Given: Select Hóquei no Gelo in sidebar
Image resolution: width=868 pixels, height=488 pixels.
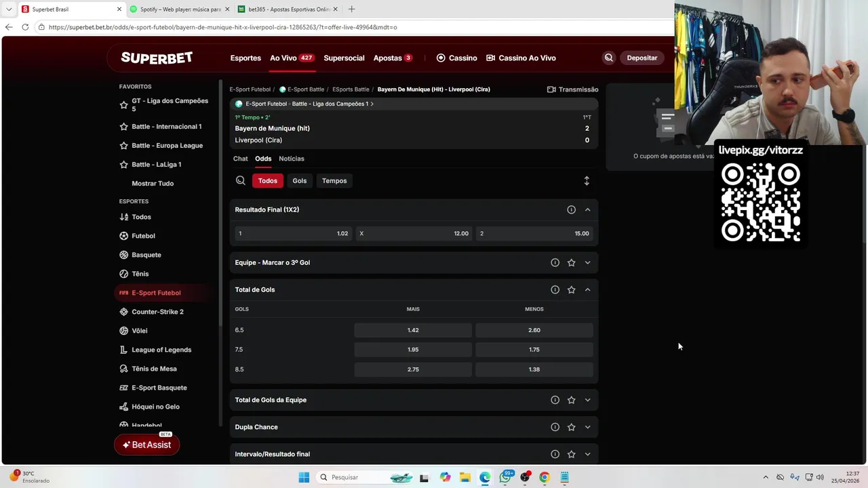Looking at the screenshot, I should [x=155, y=407].
